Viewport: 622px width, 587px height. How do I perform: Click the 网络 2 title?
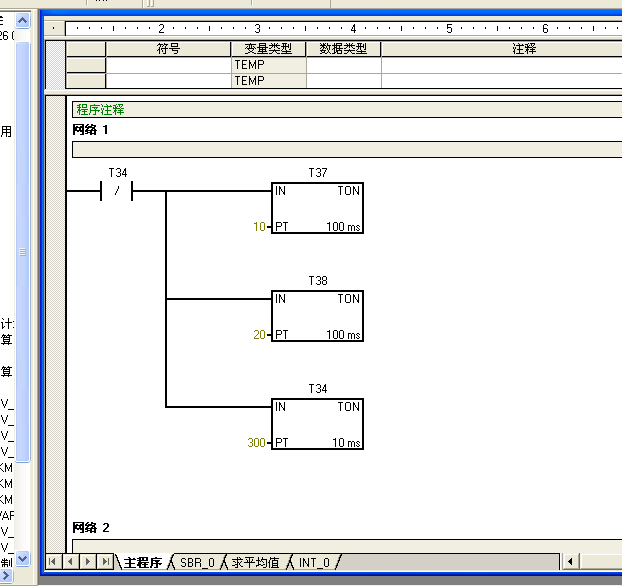click(x=91, y=528)
